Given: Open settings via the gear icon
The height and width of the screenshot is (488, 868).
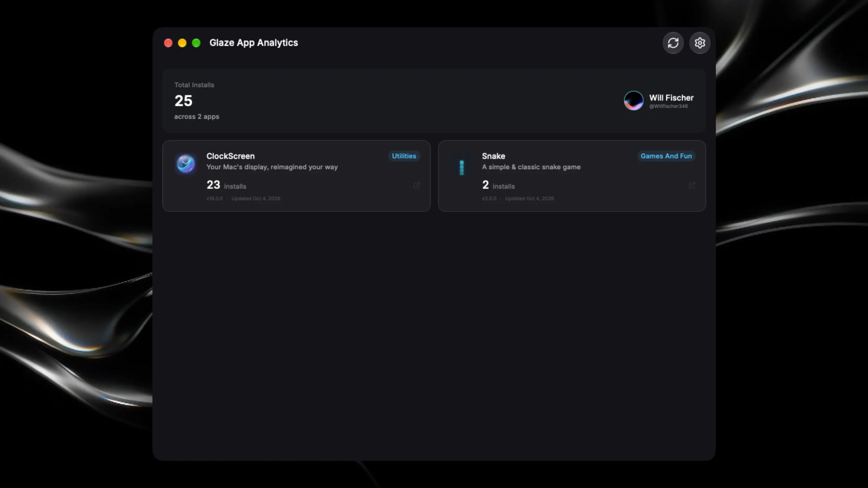Looking at the screenshot, I should pos(700,43).
